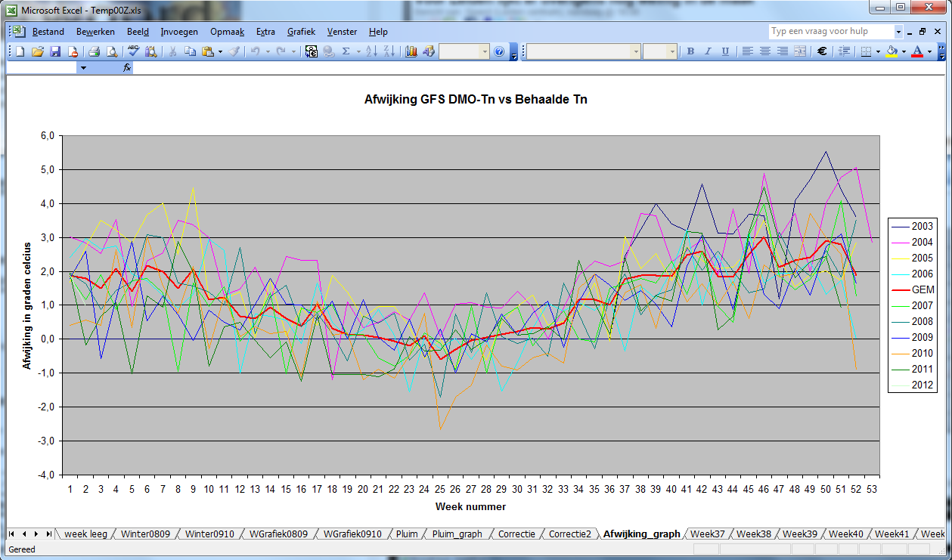Sort ascending A to Z
This screenshot has width=952, height=560.
pyautogui.click(x=371, y=51)
